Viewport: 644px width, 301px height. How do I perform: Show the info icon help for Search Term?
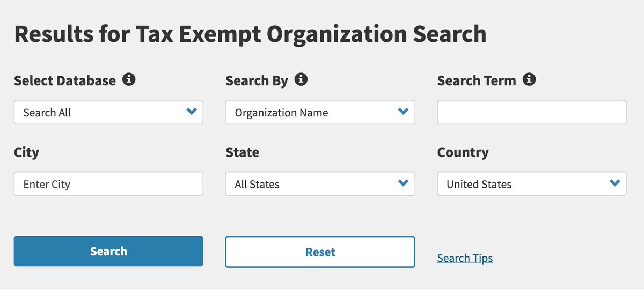pos(529,80)
